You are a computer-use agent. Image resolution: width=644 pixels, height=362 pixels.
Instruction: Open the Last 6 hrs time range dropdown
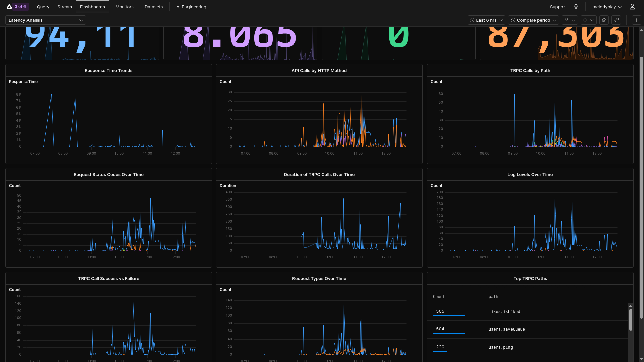coord(486,20)
